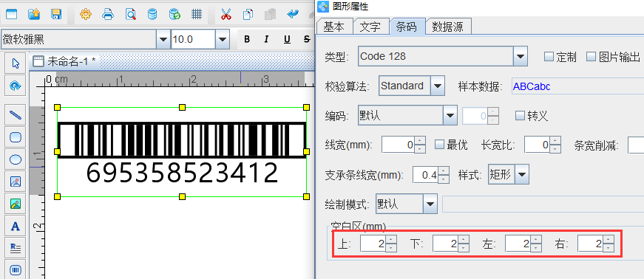The height and width of the screenshot is (279, 644).
Task: Select the green image tool
Action: 16,204
